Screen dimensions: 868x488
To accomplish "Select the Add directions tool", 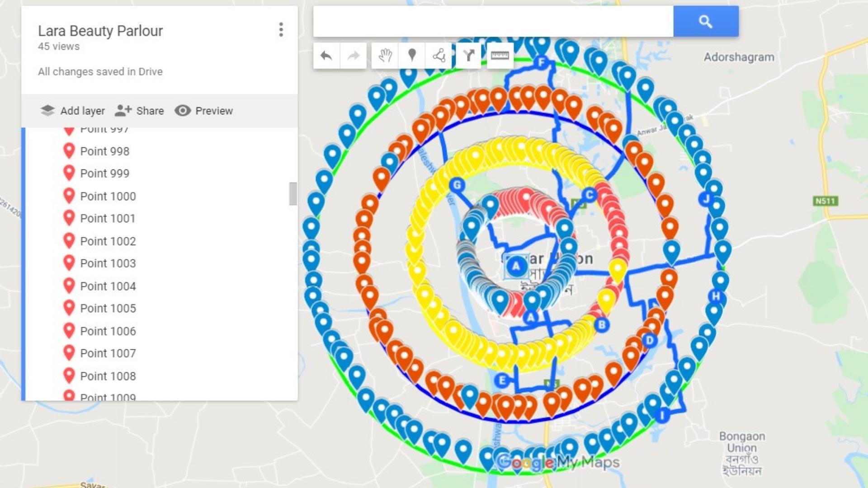I will [x=468, y=56].
